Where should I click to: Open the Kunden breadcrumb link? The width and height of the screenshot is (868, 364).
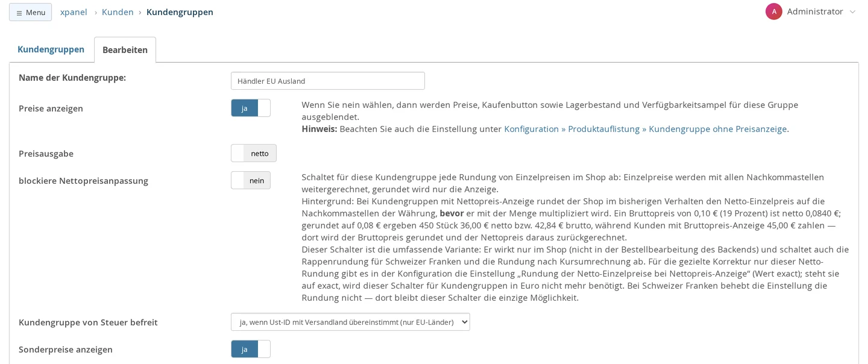click(x=118, y=12)
